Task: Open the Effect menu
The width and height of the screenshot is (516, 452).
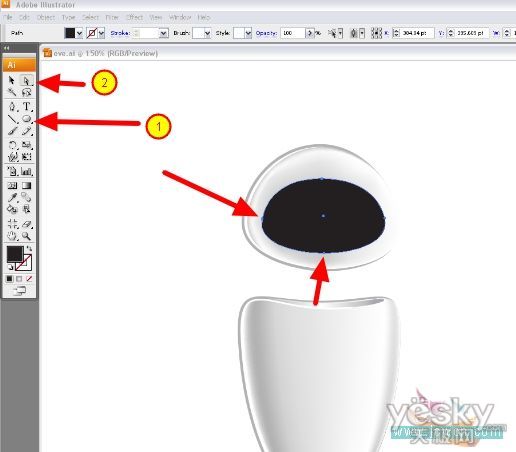Action: 134,17
